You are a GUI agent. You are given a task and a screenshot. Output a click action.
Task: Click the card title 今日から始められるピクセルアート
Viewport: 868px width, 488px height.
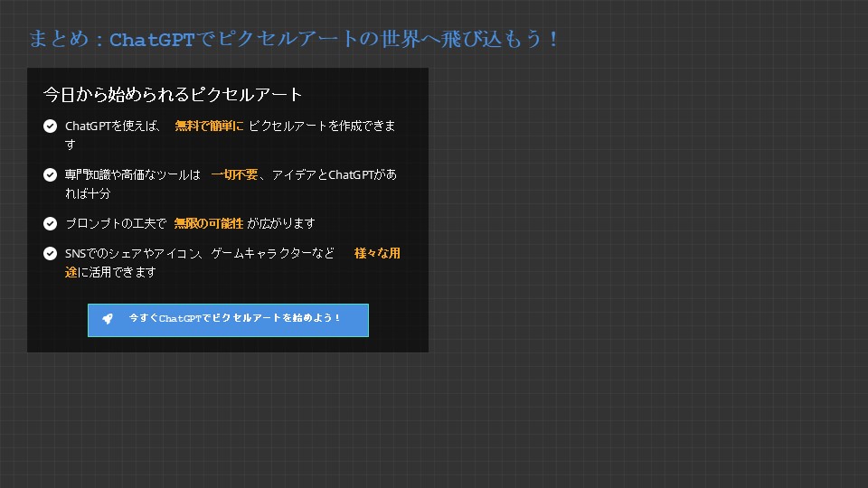[x=173, y=95]
